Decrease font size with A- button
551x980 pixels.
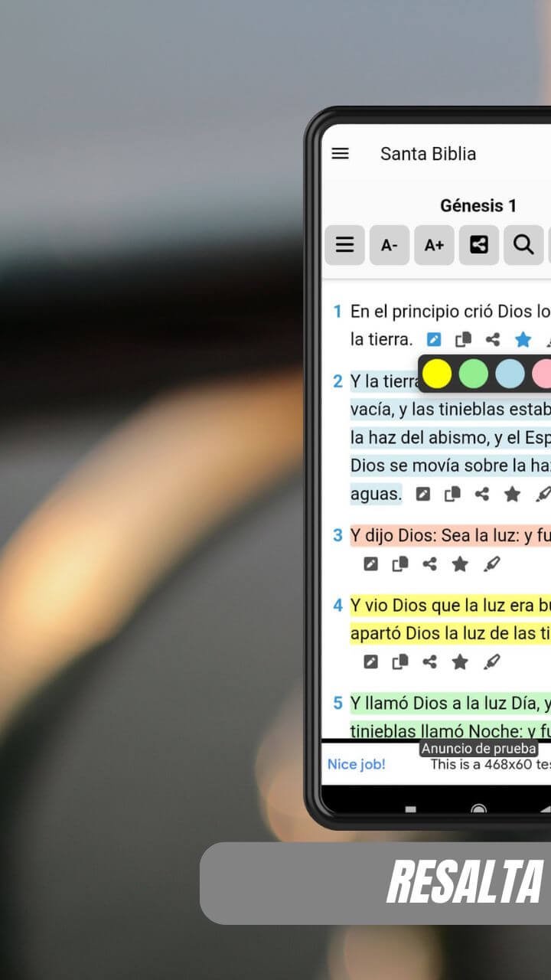(390, 245)
